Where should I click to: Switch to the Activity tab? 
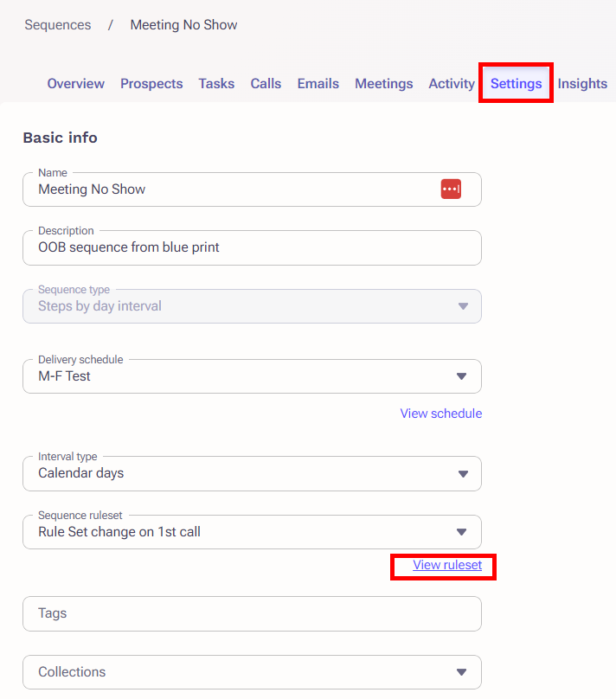[x=451, y=83]
